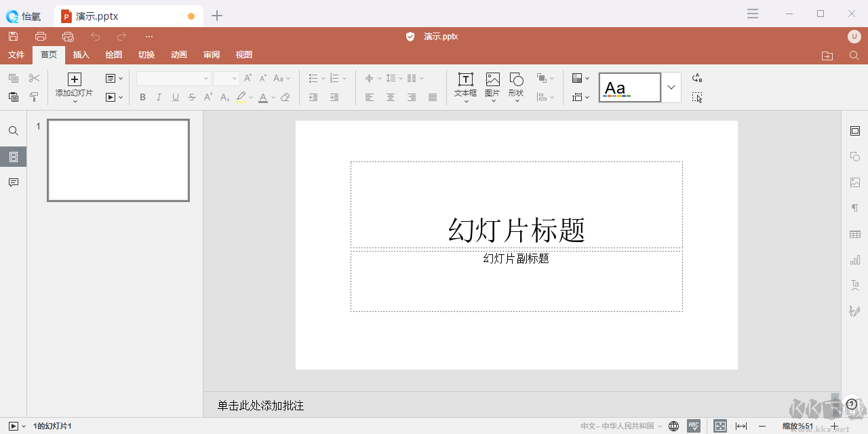Toggle Superscript formatting
Image resolution: width=868 pixels, height=434 pixels.
click(x=208, y=98)
